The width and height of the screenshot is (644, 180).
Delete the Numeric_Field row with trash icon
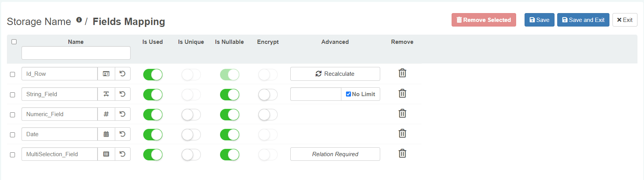pos(402,113)
